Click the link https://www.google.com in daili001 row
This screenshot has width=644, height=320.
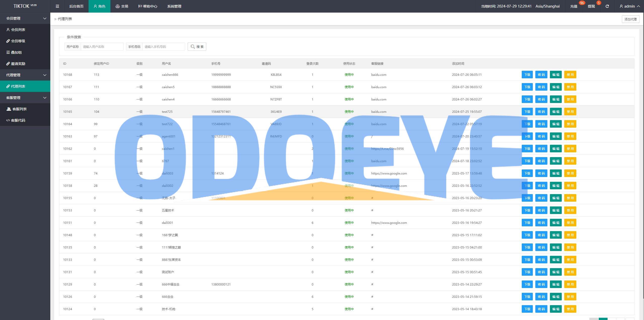[x=389, y=223]
